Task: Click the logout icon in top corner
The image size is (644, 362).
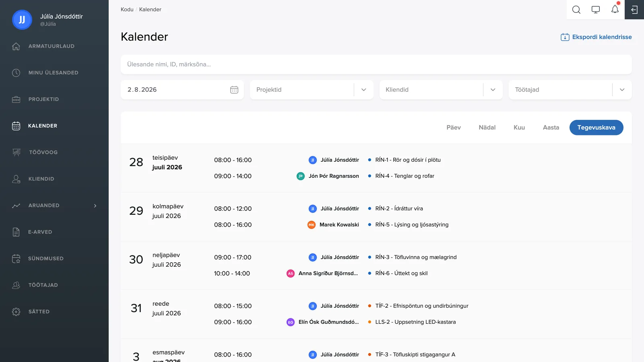Action: click(x=634, y=10)
